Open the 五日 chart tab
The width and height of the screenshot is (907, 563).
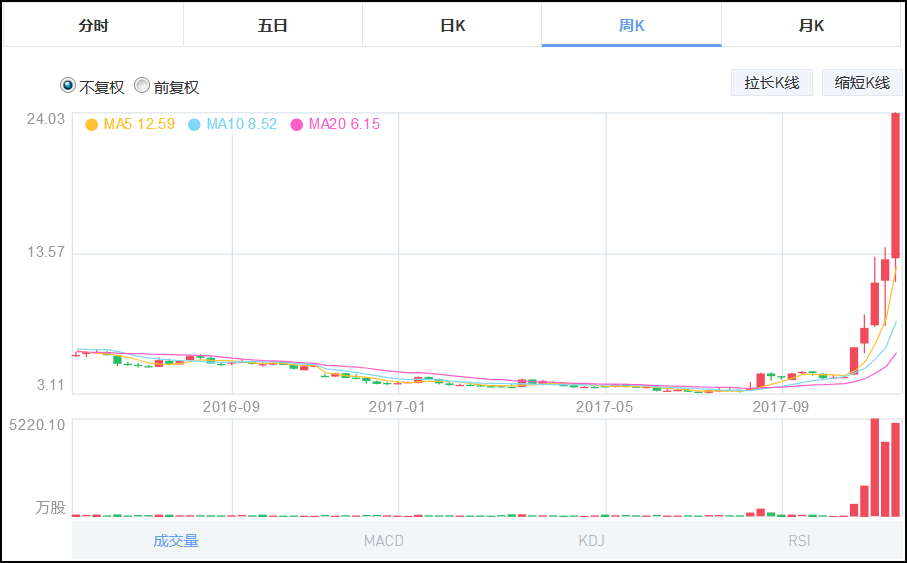tap(273, 25)
